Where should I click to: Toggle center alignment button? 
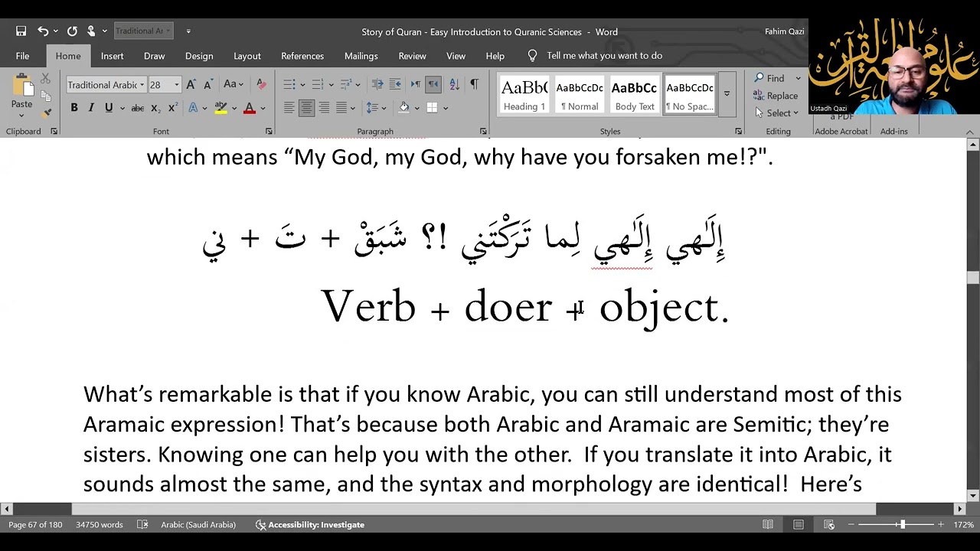coord(306,108)
